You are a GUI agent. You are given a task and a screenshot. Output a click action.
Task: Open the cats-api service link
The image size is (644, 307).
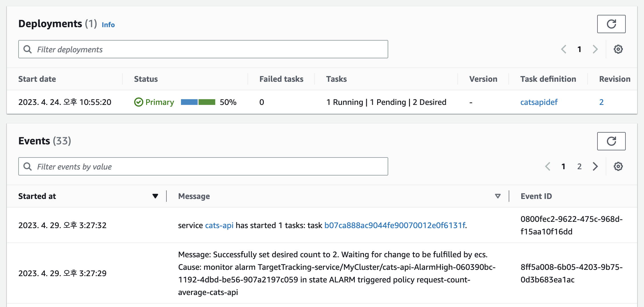[219, 225]
